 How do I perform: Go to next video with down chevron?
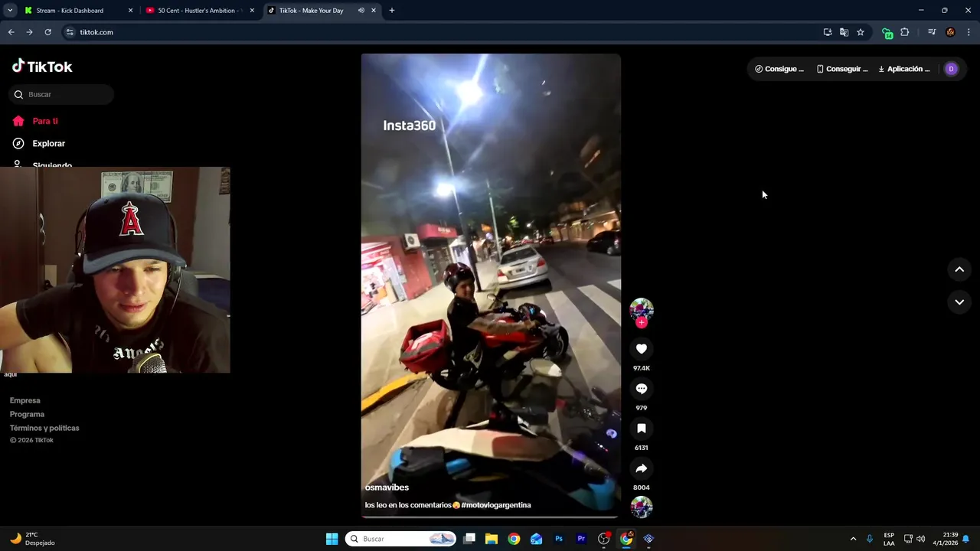(x=959, y=302)
